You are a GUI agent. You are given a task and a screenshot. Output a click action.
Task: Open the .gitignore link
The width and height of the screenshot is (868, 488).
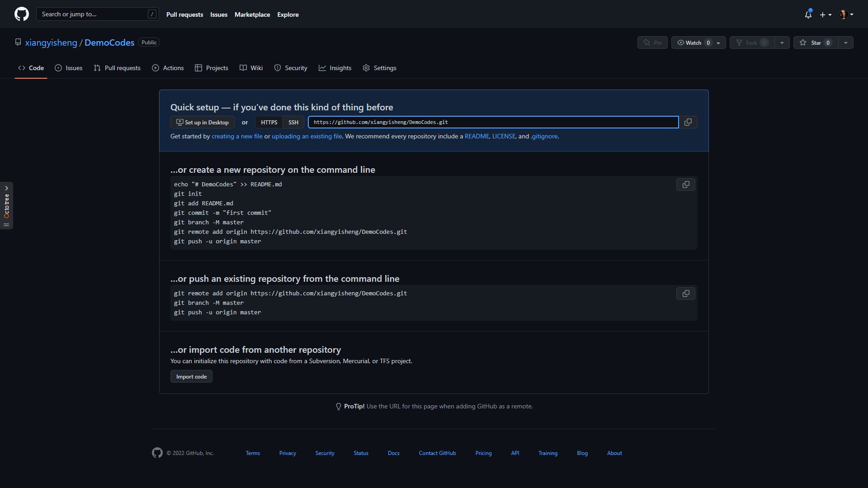[544, 136]
